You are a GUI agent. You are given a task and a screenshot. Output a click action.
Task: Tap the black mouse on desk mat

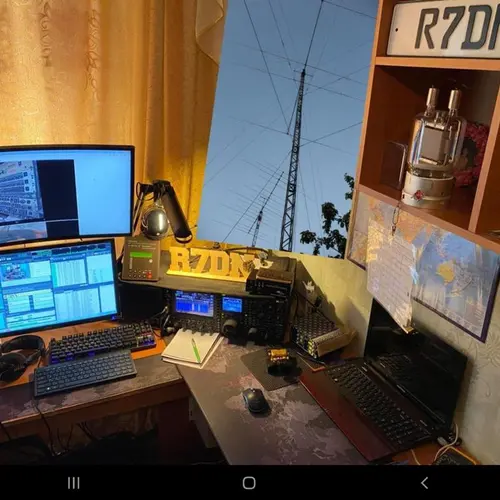[256, 401]
